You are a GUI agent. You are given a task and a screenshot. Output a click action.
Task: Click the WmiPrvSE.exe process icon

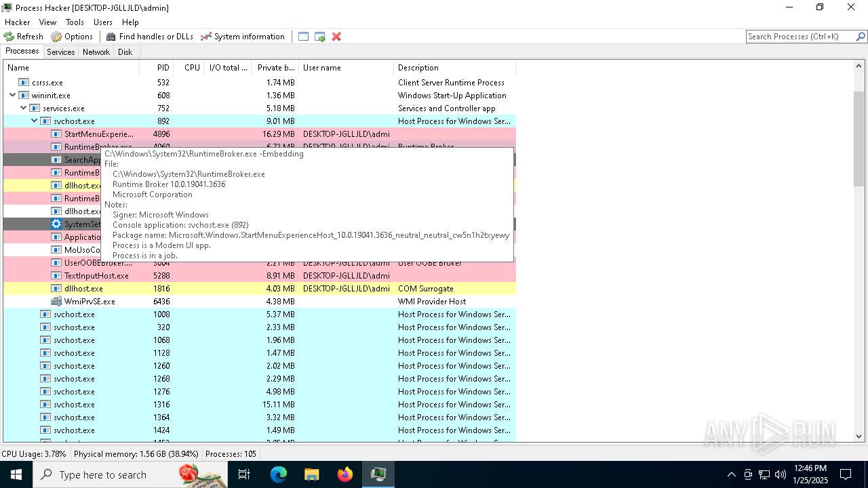point(56,302)
